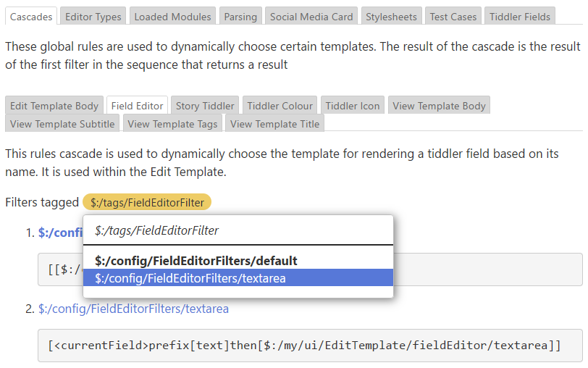Click the yellow $:/tags/FieldEditorFilter tag pill
The image size is (588, 368).
coord(147,202)
